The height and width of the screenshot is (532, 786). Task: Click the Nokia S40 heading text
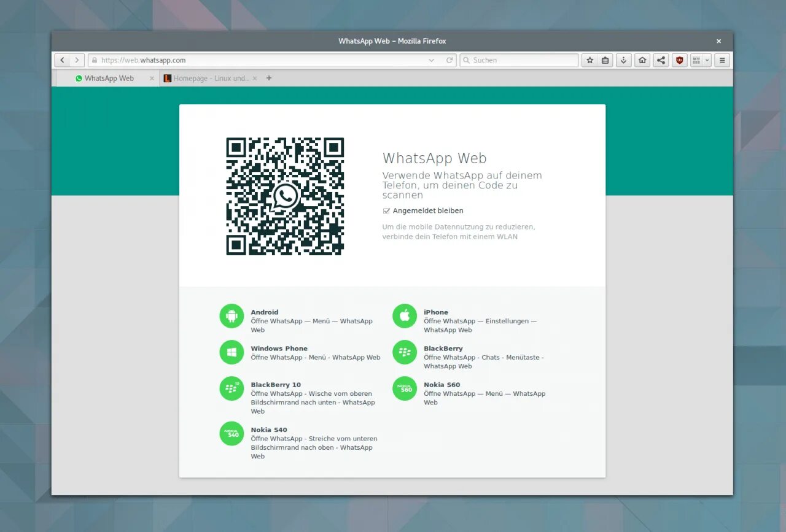click(x=269, y=430)
